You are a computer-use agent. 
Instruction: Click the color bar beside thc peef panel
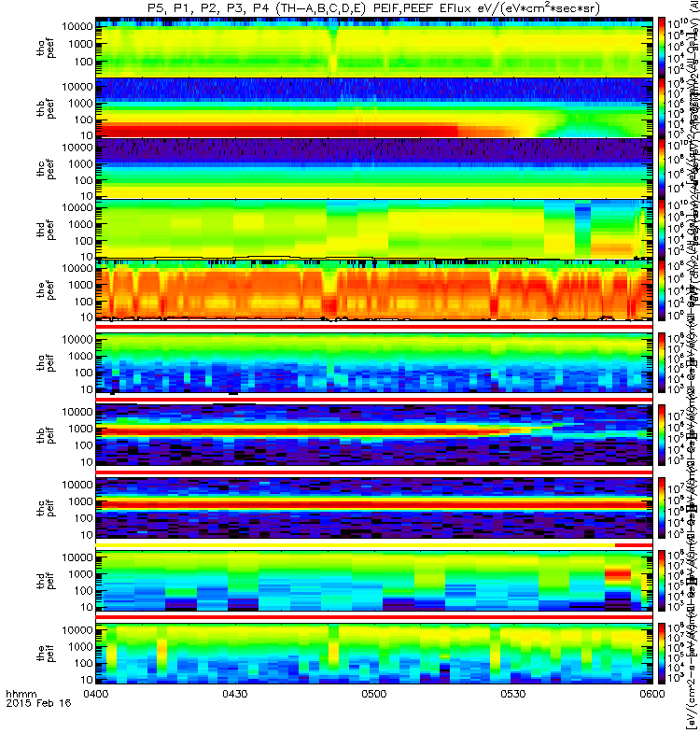pos(662,169)
